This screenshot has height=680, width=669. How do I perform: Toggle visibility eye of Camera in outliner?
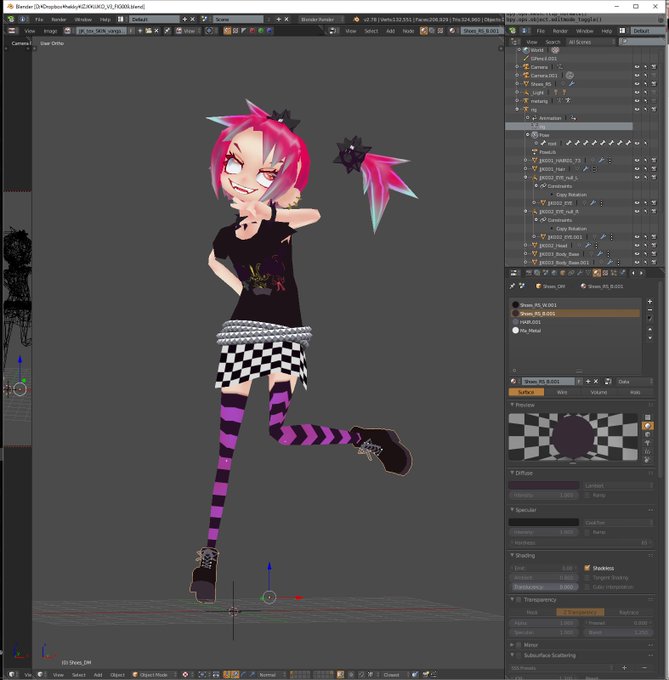(637, 67)
